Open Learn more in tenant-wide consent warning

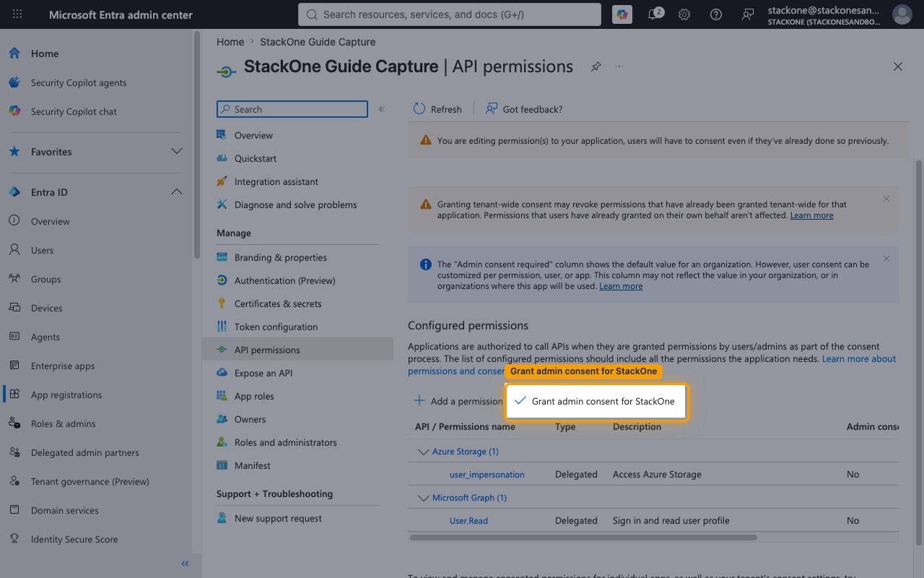811,215
